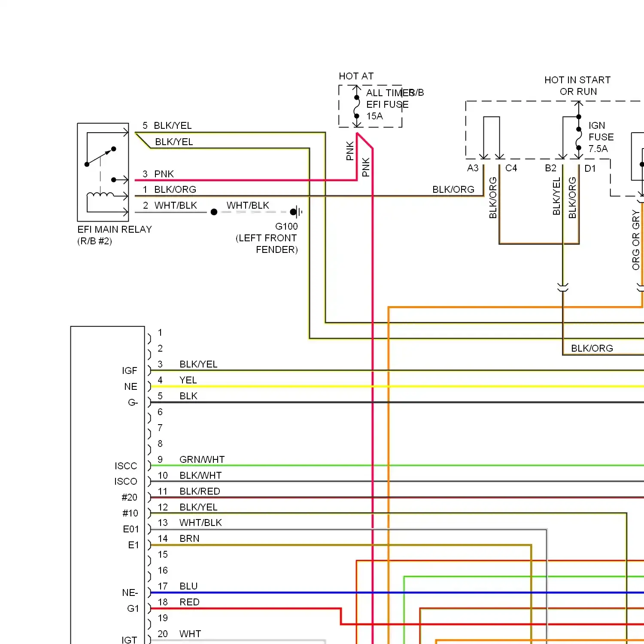Click the #10 injector terminal label

tap(131, 513)
